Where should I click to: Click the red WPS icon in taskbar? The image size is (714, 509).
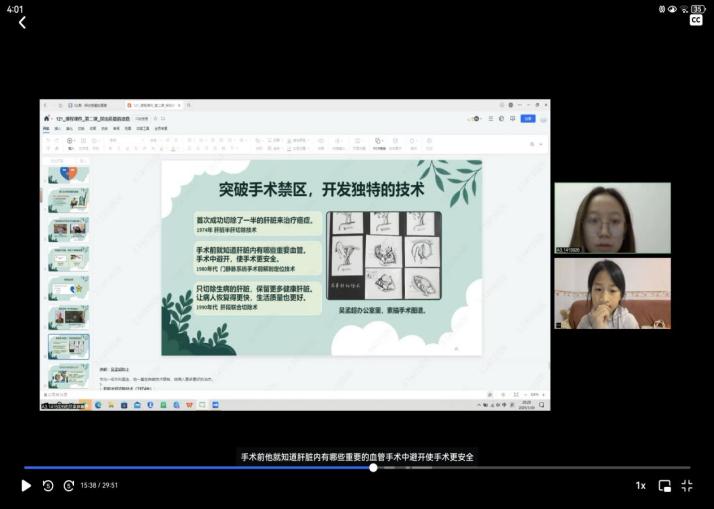[x=189, y=405]
